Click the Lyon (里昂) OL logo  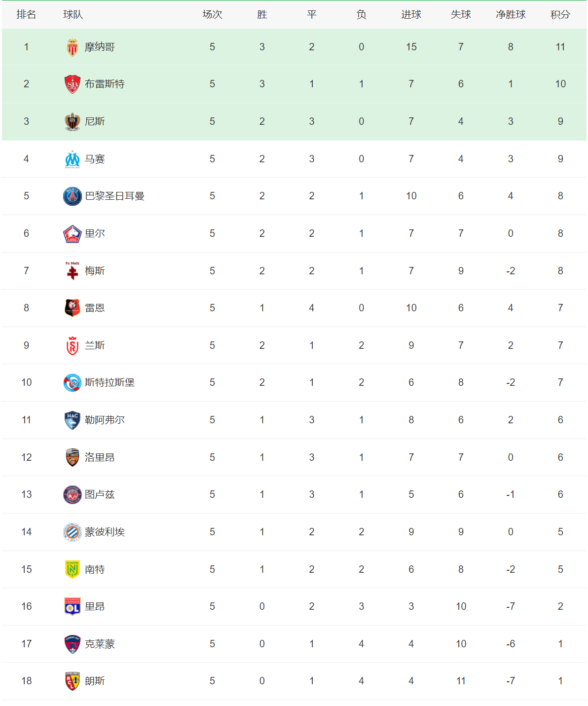pyautogui.click(x=73, y=607)
